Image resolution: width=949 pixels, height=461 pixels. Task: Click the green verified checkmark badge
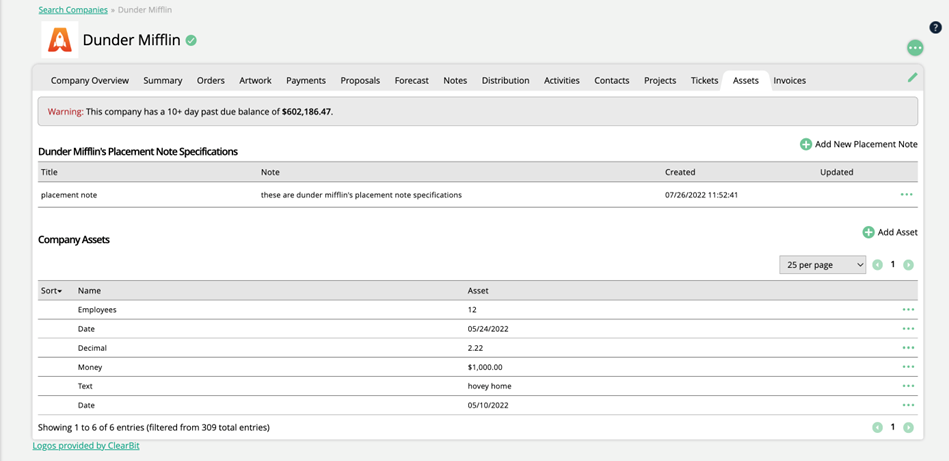[191, 41]
